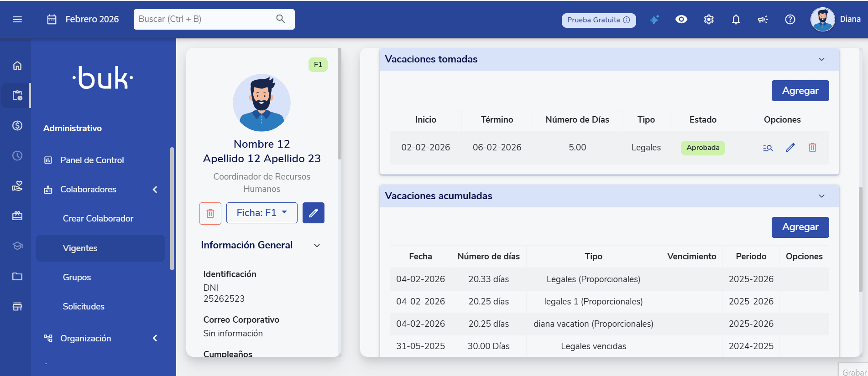
Task: Click the Término date 06-02-2026
Action: [497, 147]
